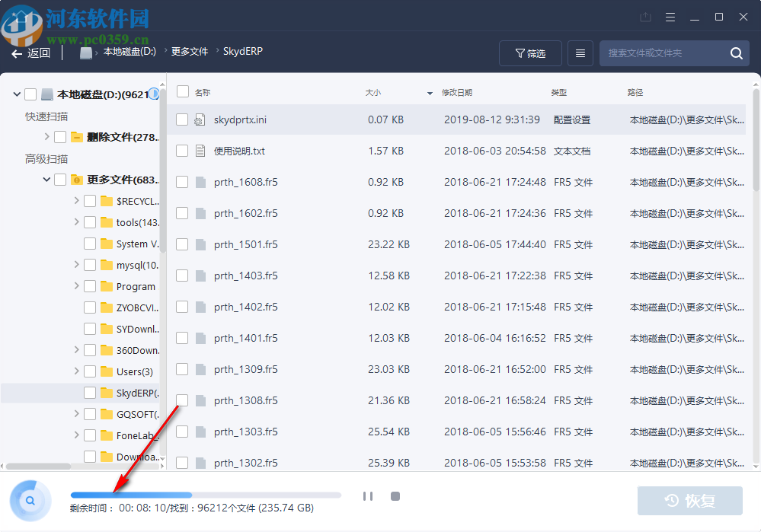Toggle the select-all checkbox in the header row
Viewport: 761px width, 532px height.
click(x=181, y=92)
